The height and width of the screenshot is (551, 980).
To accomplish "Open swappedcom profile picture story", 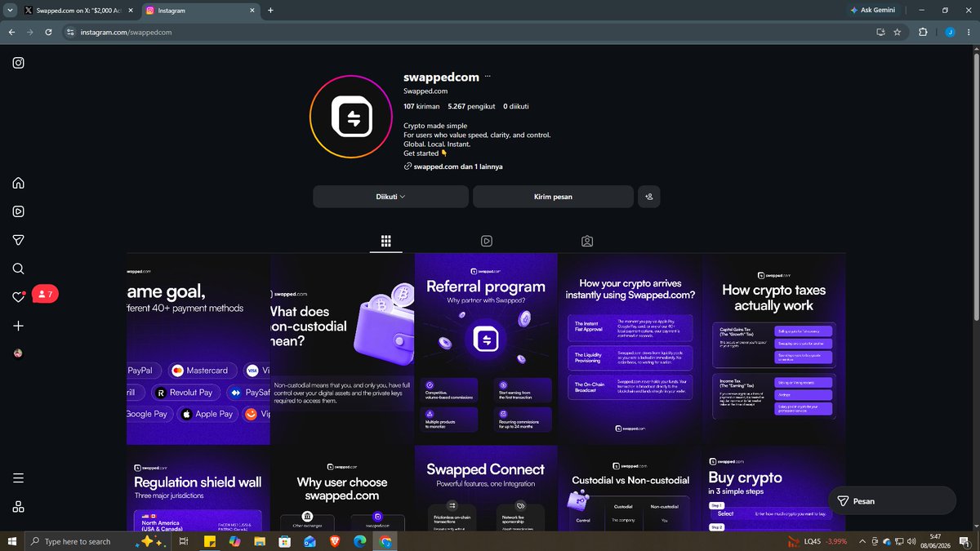I will 352,118.
